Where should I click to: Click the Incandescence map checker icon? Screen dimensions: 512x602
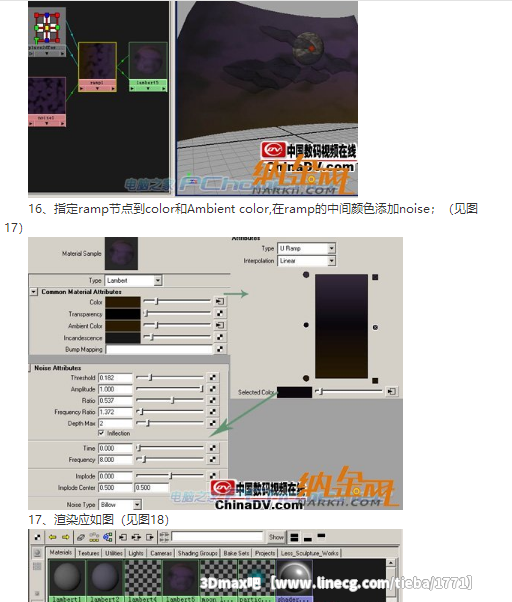pos(220,337)
